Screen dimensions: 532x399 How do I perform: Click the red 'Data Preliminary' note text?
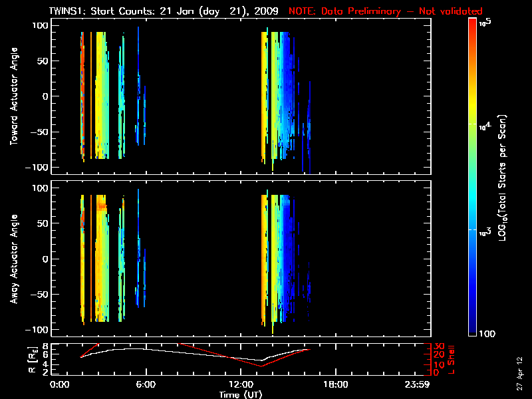point(386,11)
